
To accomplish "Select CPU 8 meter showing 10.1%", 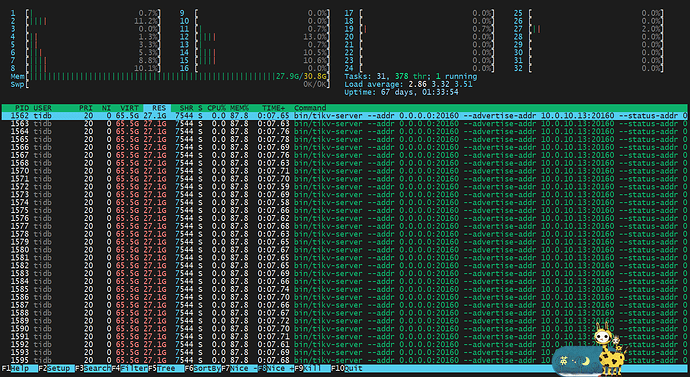I will pyautogui.click(x=86, y=68).
